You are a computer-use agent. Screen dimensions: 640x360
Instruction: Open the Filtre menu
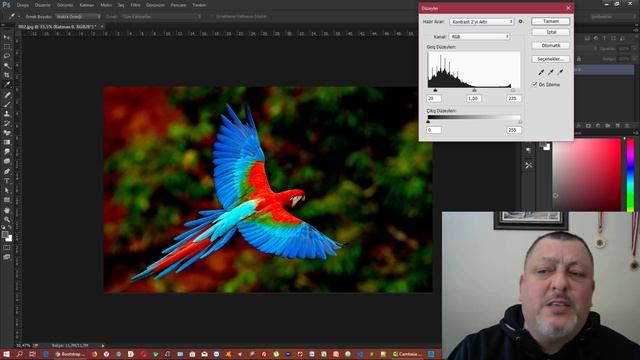(135, 5)
